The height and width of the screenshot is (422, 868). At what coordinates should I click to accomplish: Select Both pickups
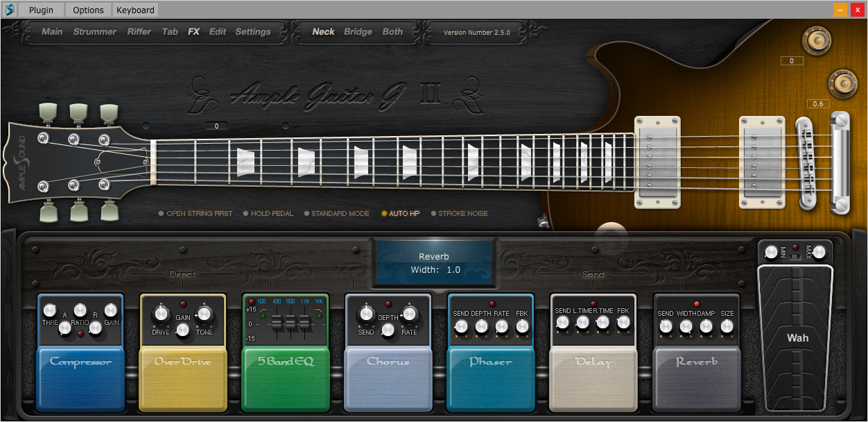pyautogui.click(x=393, y=32)
